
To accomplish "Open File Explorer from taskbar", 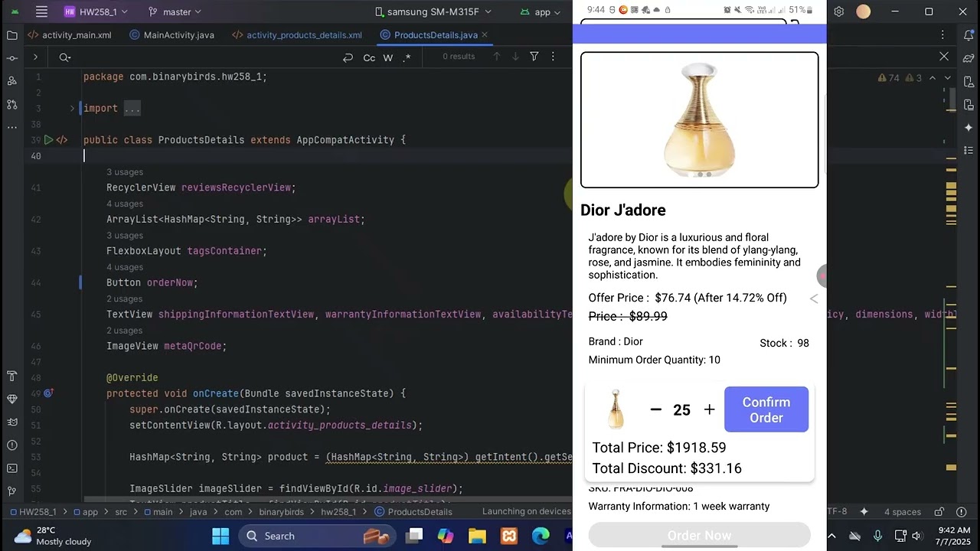I will coord(477,536).
